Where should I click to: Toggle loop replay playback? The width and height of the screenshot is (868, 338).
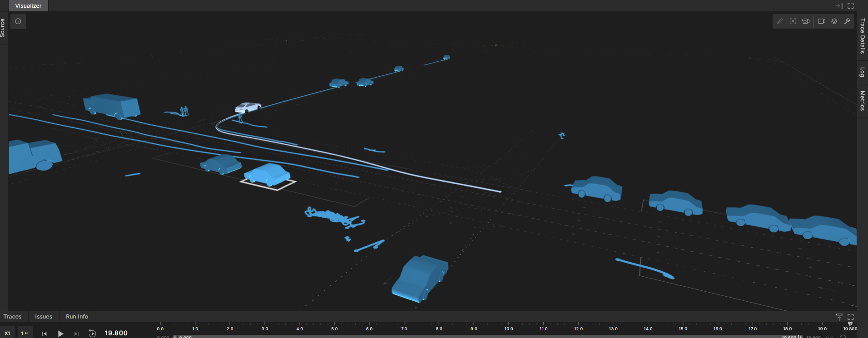pos(92,333)
